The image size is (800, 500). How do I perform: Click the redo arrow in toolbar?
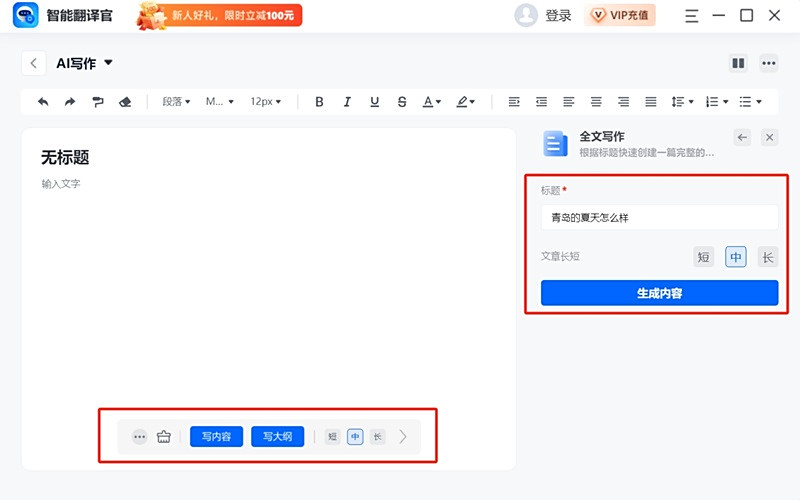click(70, 102)
